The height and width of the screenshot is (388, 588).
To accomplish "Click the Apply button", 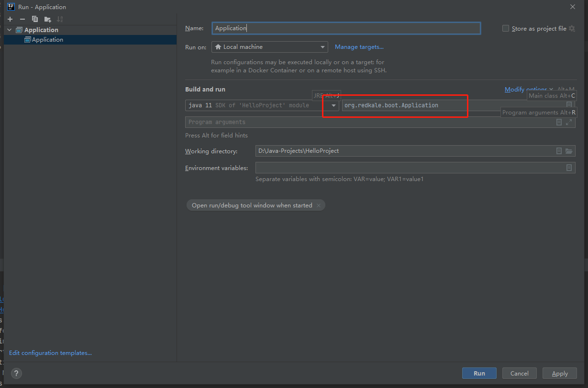I will click(559, 373).
